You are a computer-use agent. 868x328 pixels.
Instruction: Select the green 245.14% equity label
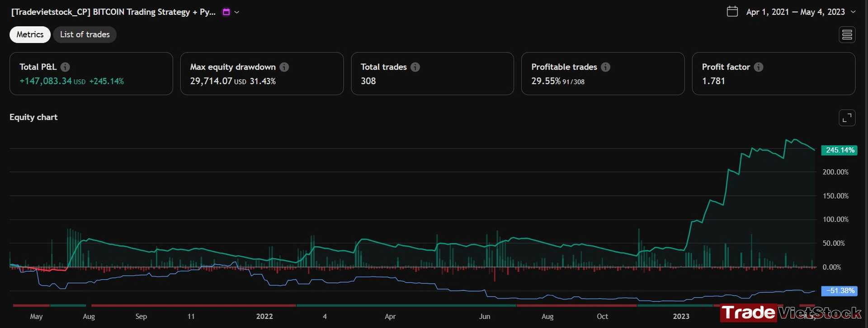click(840, 150)
